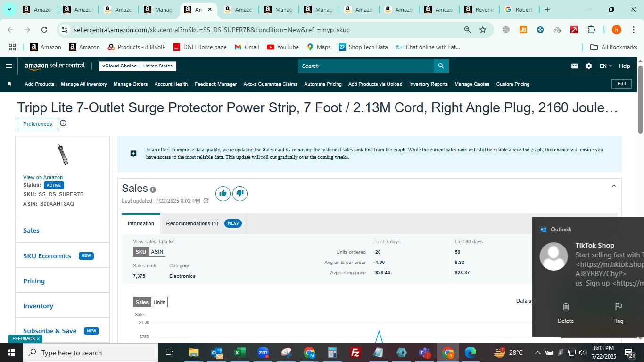Reload the page with the browser refresh button
Screen dimensions: 644x362
click(44, 30)
